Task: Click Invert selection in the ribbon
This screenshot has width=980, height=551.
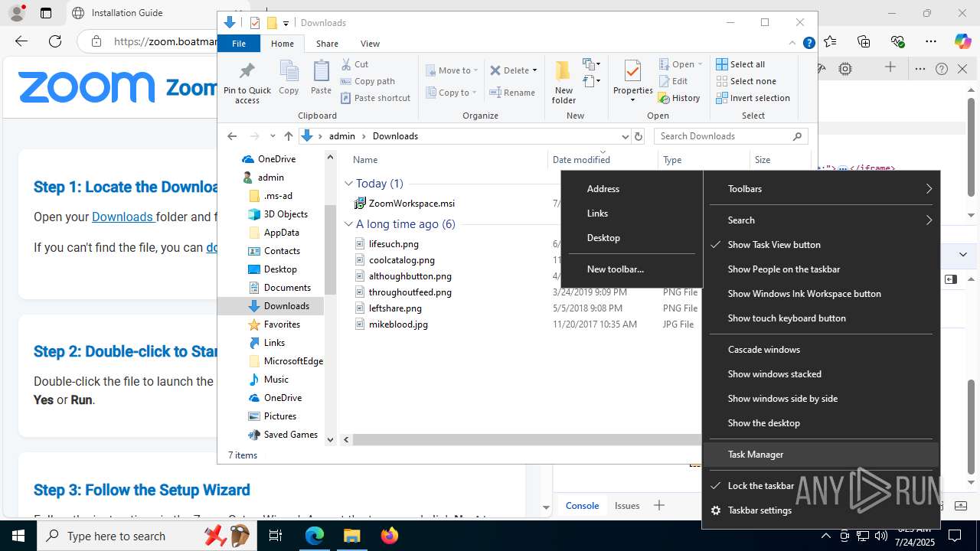Action: pos(753,98)
